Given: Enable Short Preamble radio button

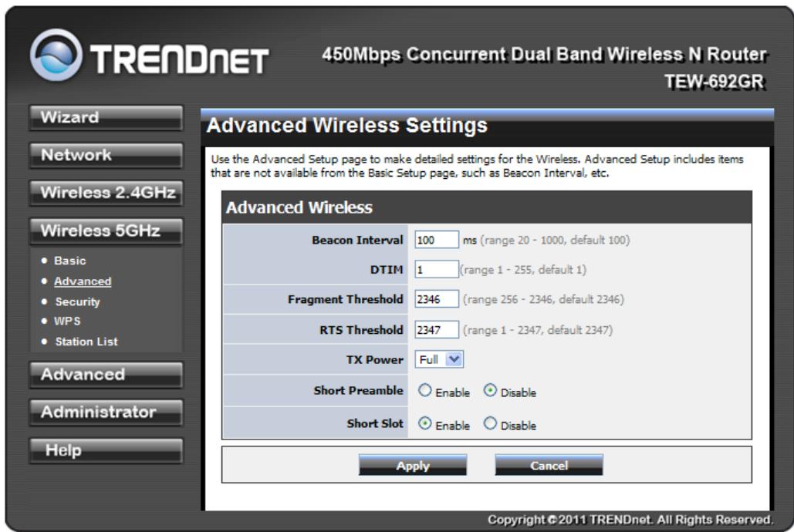Looking at the screenshot, I should tap(425, 390).
